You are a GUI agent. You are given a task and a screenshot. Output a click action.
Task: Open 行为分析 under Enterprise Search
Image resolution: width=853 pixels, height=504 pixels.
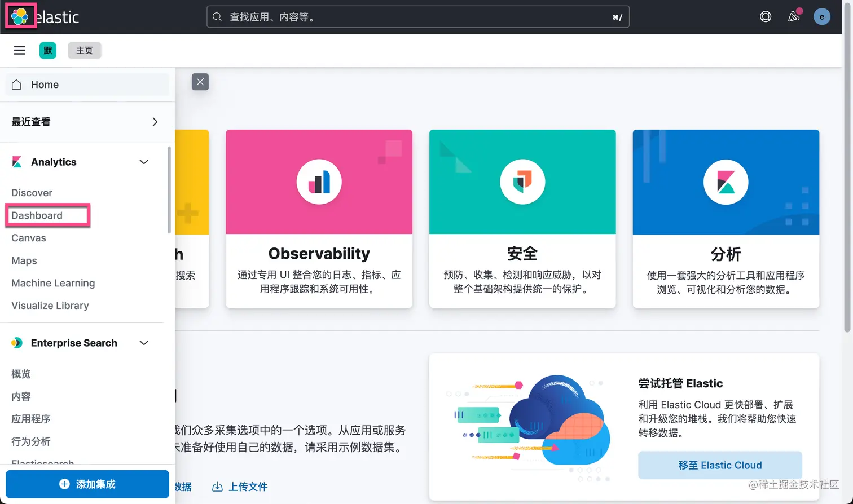[31, 441]
